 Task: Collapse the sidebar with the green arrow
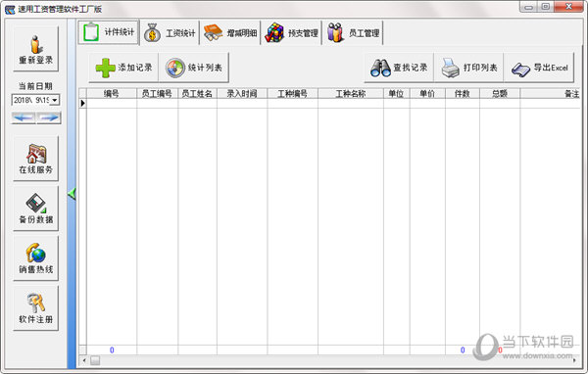pos(72,194)
